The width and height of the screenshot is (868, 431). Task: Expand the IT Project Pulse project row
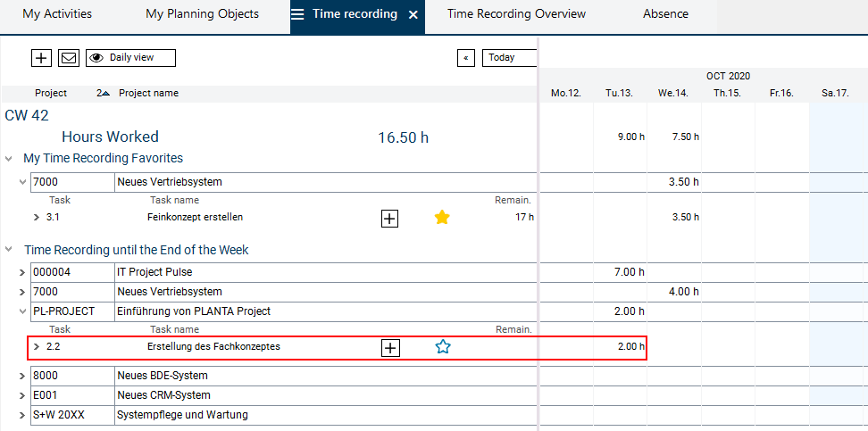[22, 272]
